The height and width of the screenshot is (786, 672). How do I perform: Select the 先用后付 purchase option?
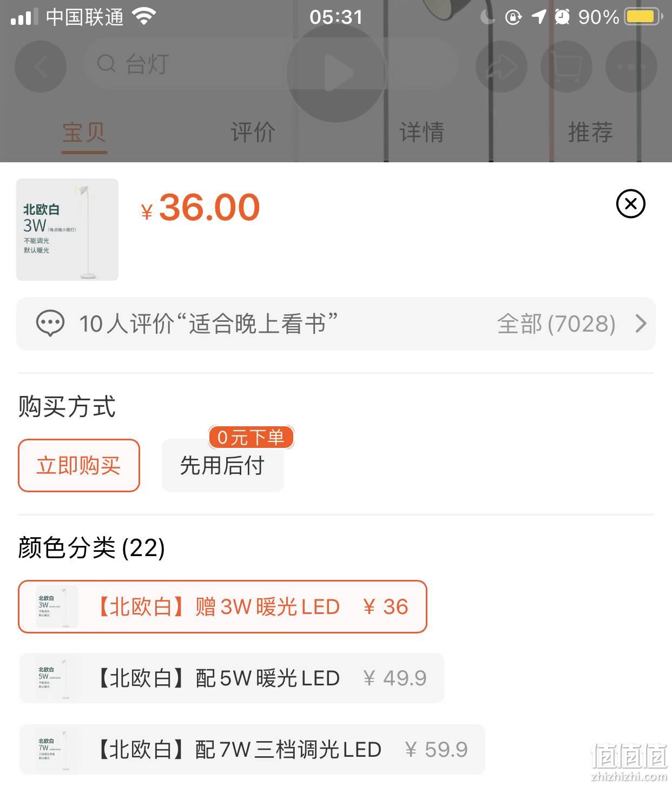223,465
